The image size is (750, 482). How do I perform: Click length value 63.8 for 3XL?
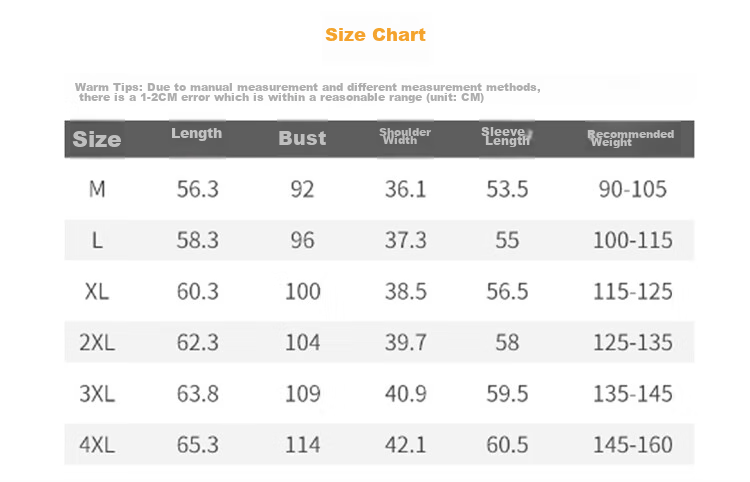tap(198, 394)
